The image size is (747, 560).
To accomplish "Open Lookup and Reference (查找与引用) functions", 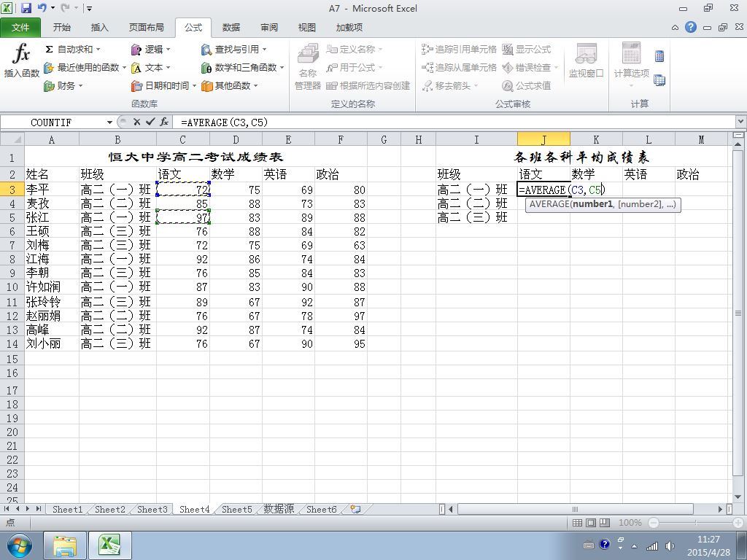I will 233,49.
